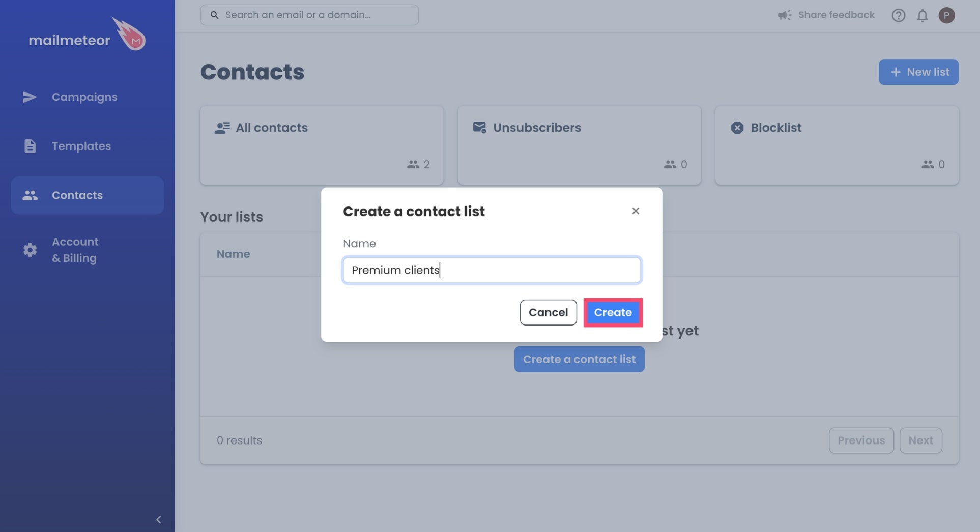980x532 pixels.
Task: Open the Templates sidebar menu item
Action: (x=87, y=146)
